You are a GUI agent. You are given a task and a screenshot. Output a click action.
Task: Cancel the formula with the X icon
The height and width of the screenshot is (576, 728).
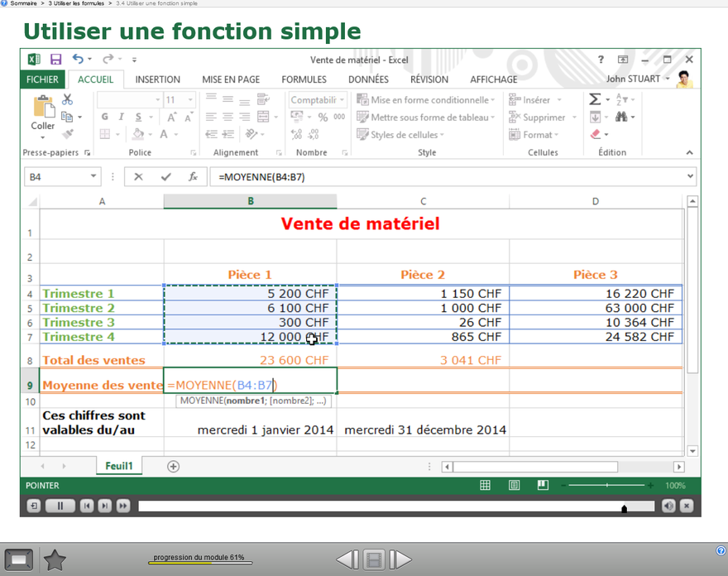click(x=138, y=177)
